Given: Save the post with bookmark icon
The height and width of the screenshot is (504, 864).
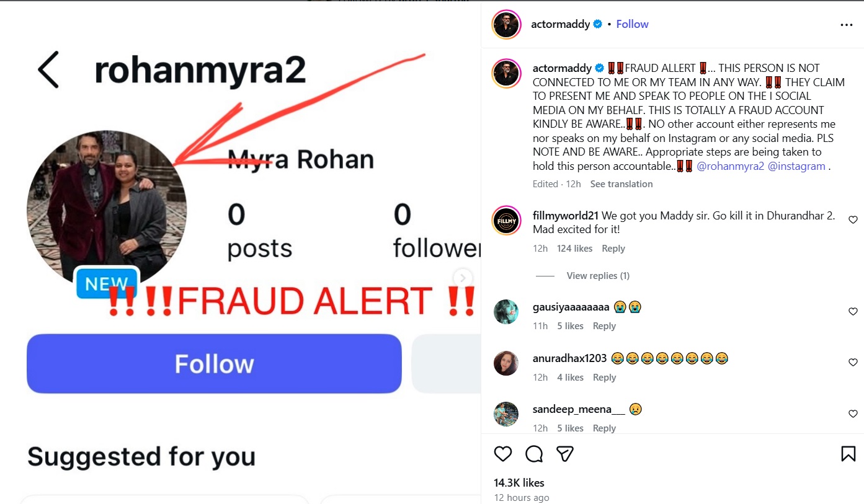Looking at the screenshot, I should tap(848, 454).
